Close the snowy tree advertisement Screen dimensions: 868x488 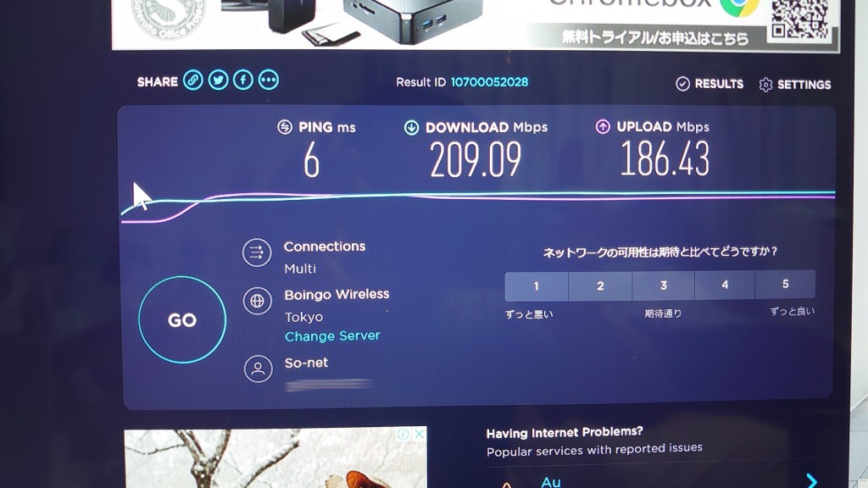tap(420, 435)
